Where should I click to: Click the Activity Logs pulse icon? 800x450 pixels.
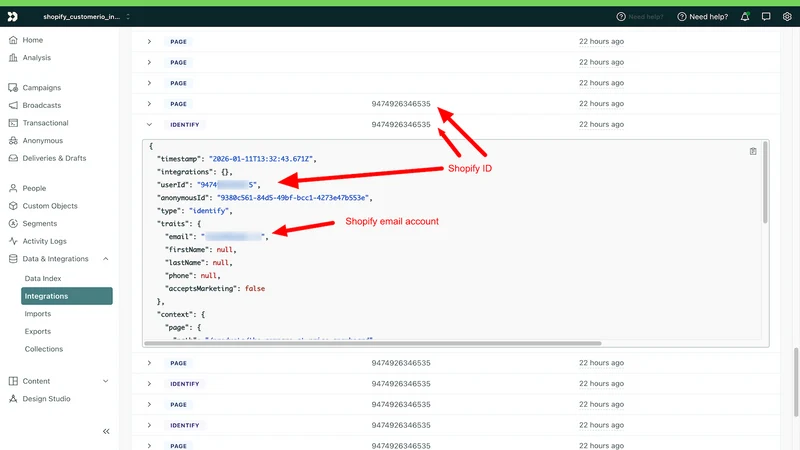13,241
